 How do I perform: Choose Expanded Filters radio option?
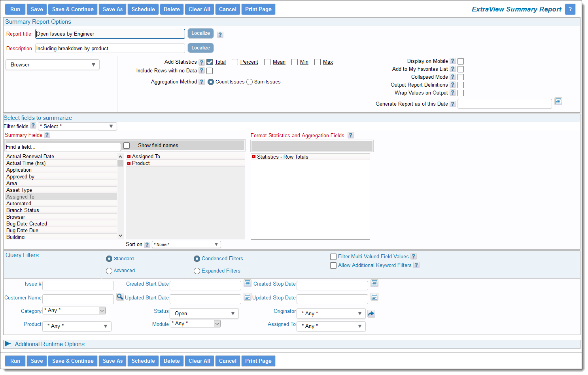[x=197, y=271]
